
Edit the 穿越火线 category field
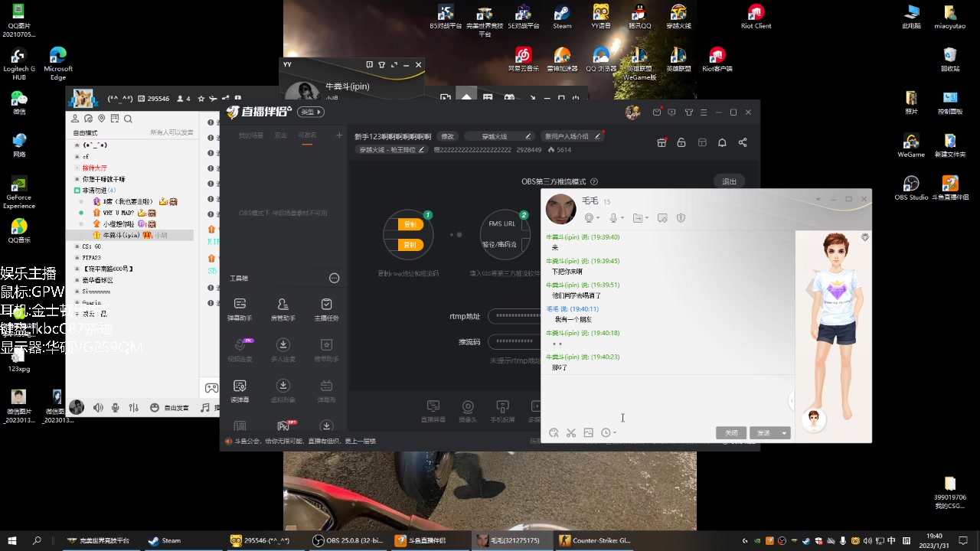point(499,136)
